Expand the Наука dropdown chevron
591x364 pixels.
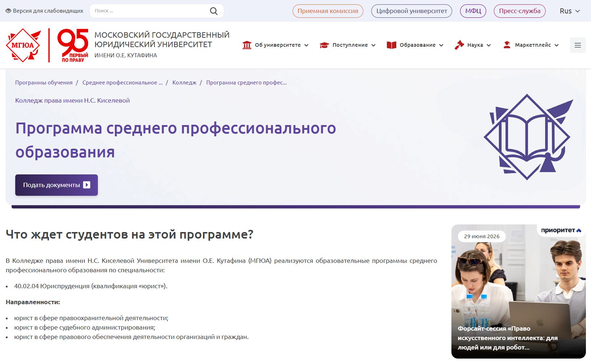489,45
